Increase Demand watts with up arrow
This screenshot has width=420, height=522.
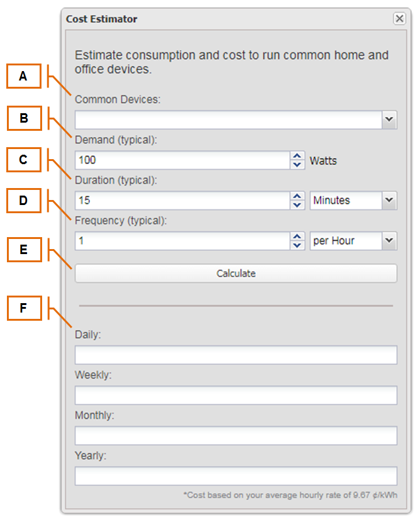297,156
